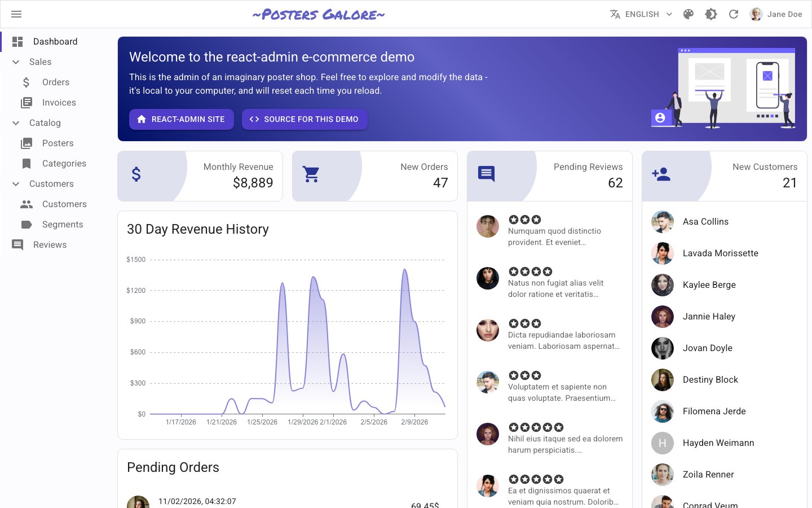Click the theme palette icon
Viewport: 812px width, 508px height.
[689, 14]
